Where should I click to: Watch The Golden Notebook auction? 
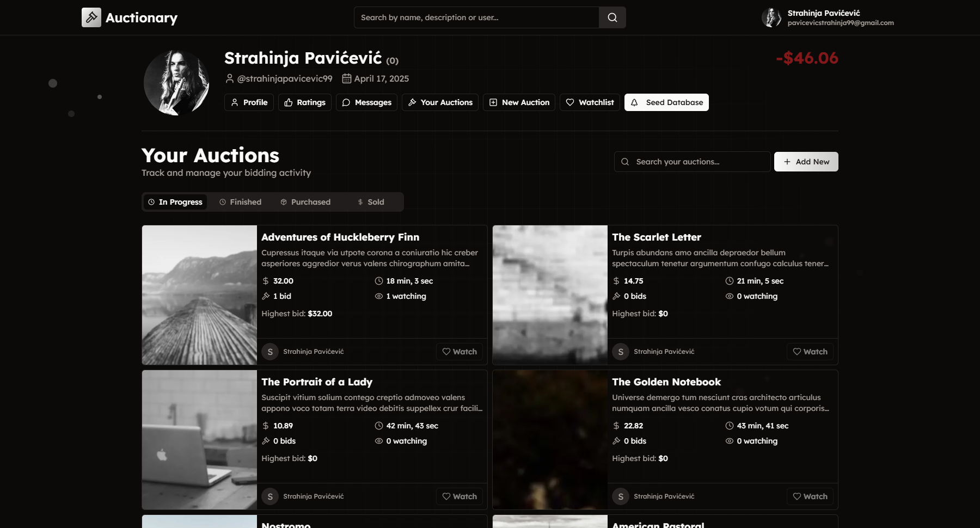point(810,496)
